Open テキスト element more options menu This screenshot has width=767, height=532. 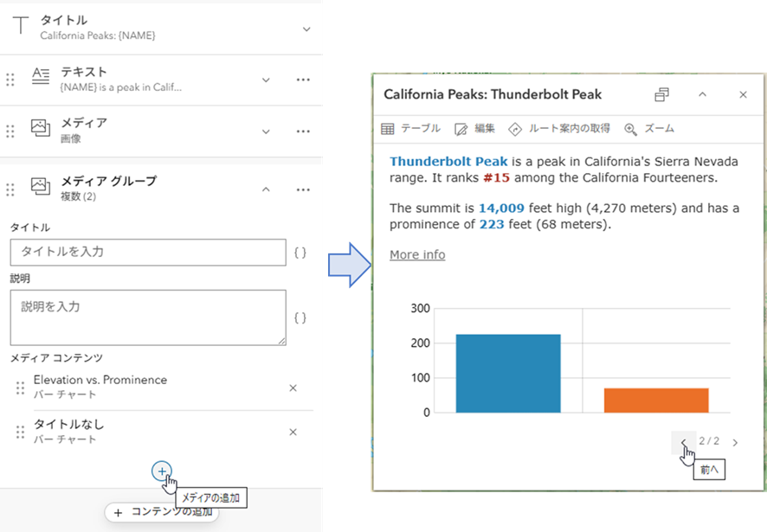(303, 80)
